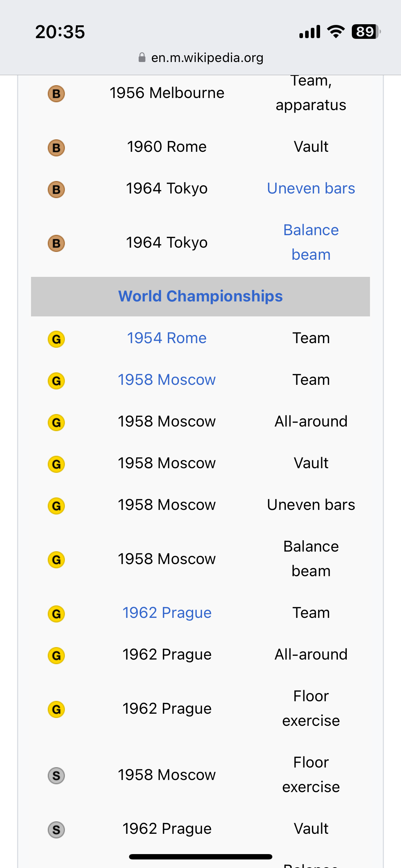Click the gold medal icon beside 1962 Prague Team
Image resolution: width=401 pixels, height=868 pixels.
point(56,614)
